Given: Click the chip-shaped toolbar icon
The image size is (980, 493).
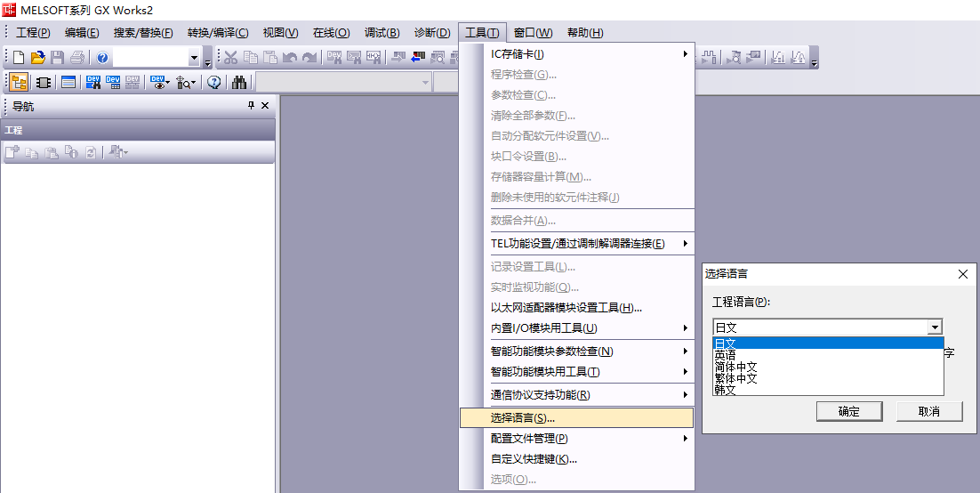Looking at the screenshot, I should coord(43,83).
